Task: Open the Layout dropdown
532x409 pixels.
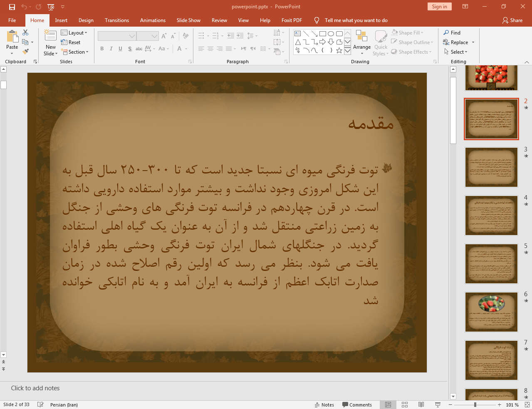Action: coord(74,32)
